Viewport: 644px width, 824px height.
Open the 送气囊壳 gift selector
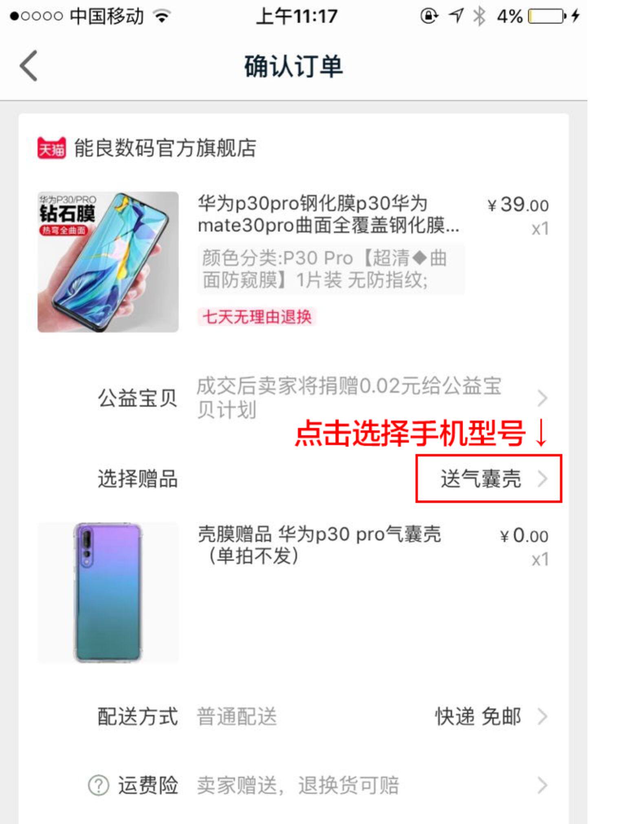click(x=489, y=478)
